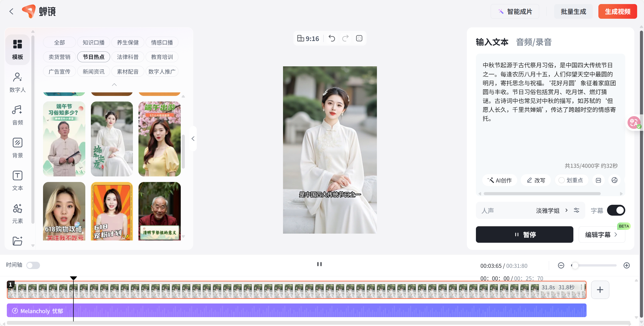Select the 广告宣传 category tag

[x=59, y=72]
